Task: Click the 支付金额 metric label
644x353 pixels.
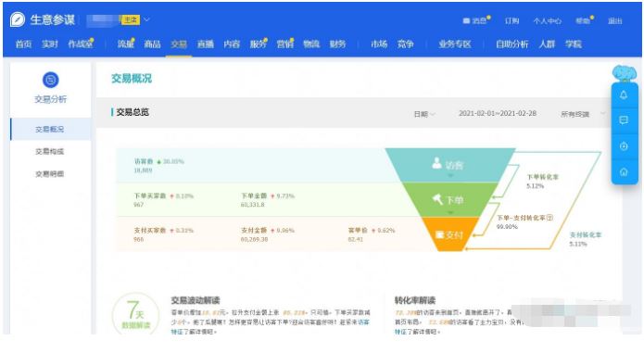Action: click(x=254, y=231)
